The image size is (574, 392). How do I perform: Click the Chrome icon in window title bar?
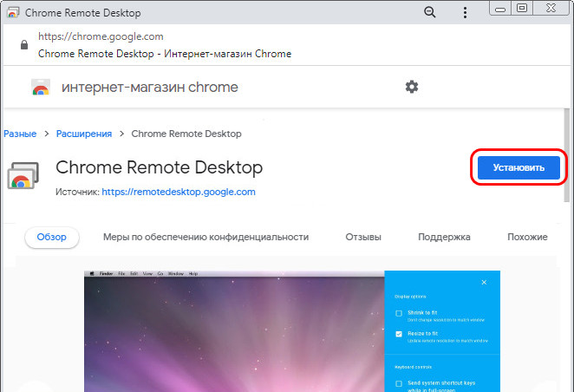[12, 13]
